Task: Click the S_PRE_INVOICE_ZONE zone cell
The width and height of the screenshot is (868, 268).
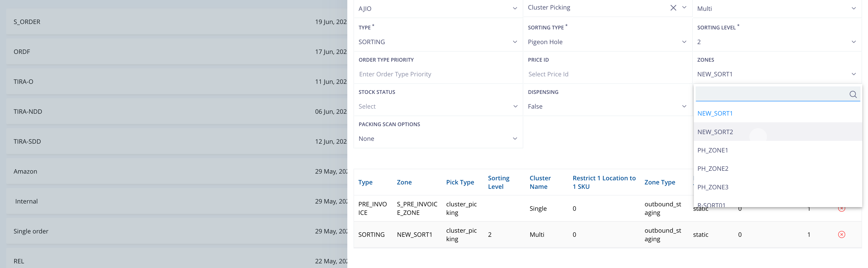Action: (x=417, y=208)
